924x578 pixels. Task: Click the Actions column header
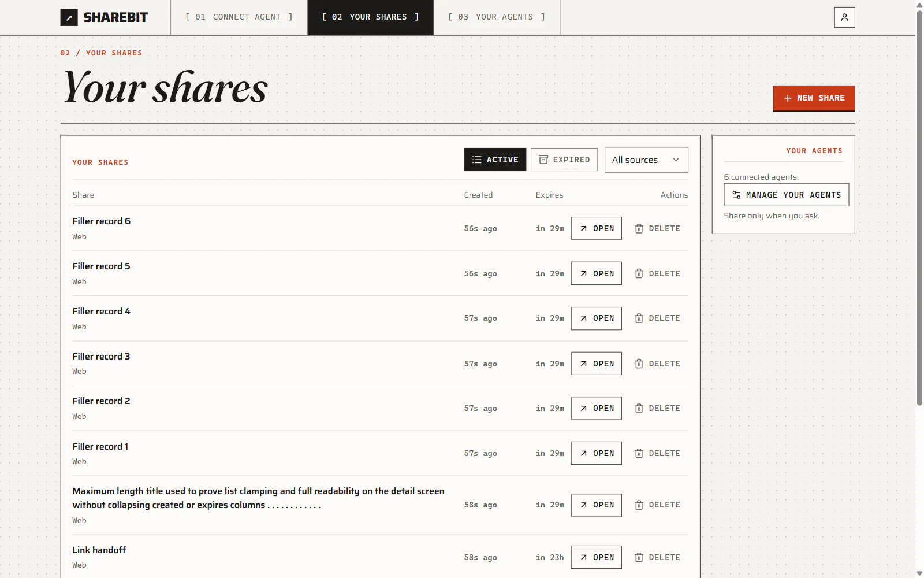coord(674,195)
